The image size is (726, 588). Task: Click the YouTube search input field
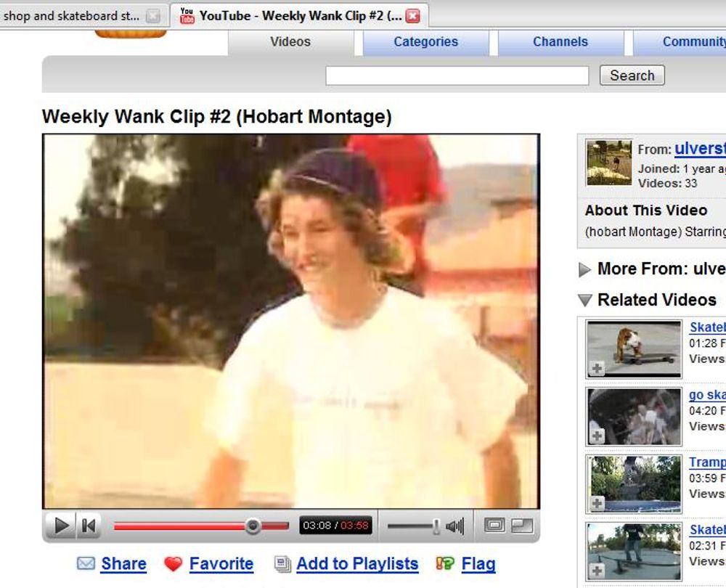tap(457, 75)
